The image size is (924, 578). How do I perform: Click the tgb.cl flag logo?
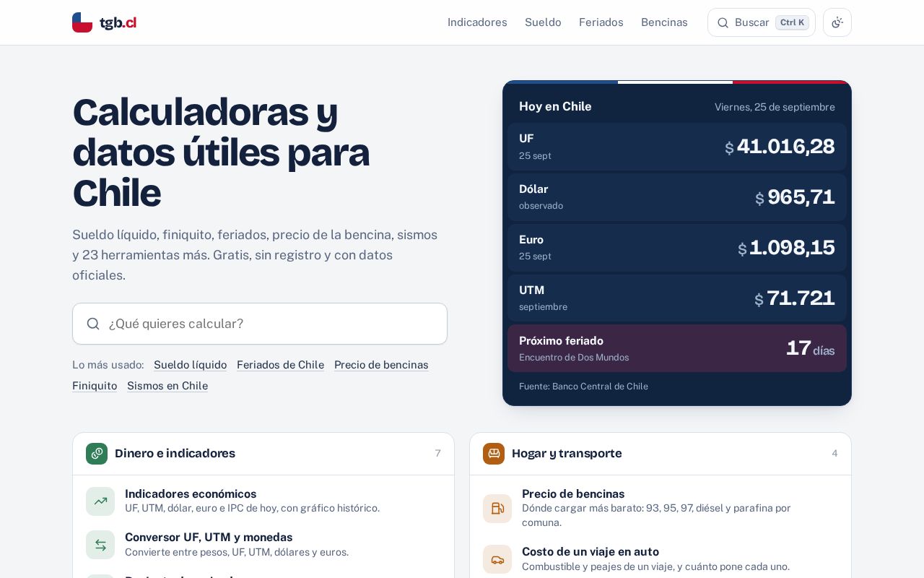click(x=82, y=22)
